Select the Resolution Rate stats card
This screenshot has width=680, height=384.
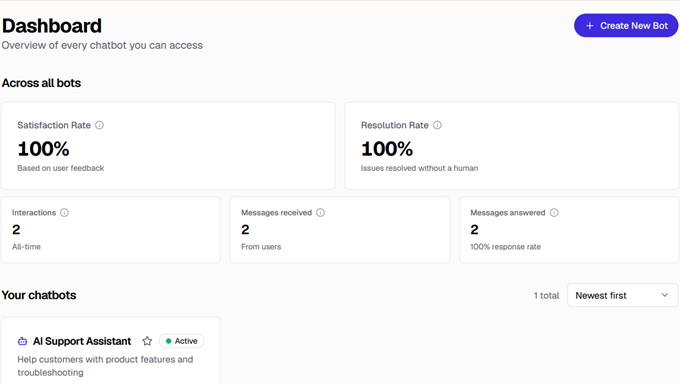click(x=511, y=146)
